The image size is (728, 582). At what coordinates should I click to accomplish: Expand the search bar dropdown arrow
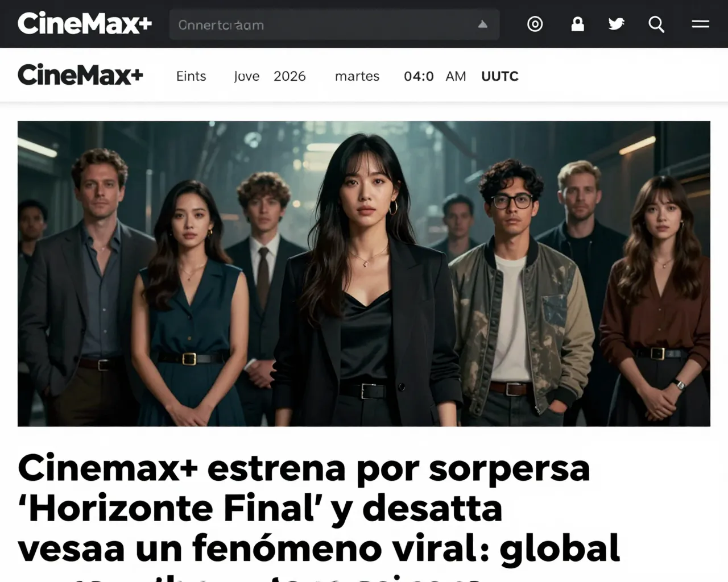coord(482,24)
